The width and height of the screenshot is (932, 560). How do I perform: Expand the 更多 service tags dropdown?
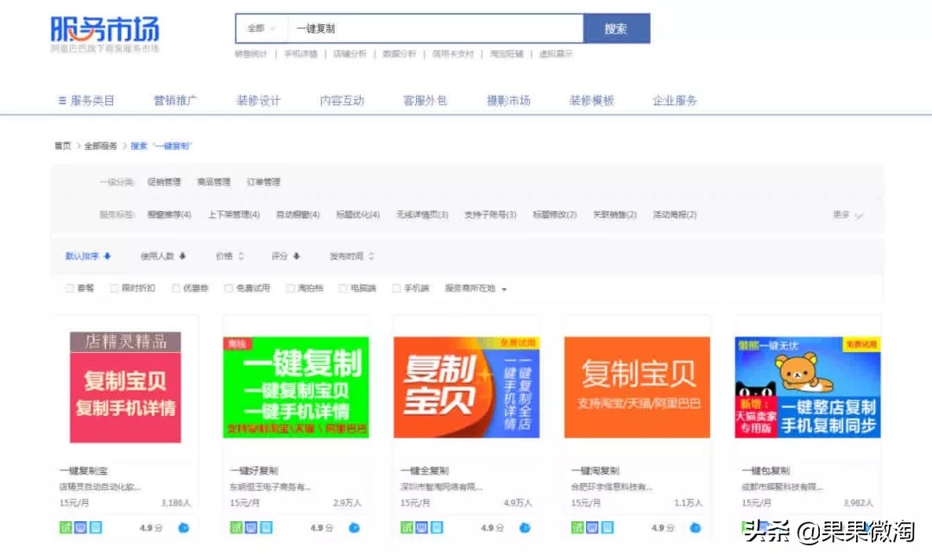point(846,214)
